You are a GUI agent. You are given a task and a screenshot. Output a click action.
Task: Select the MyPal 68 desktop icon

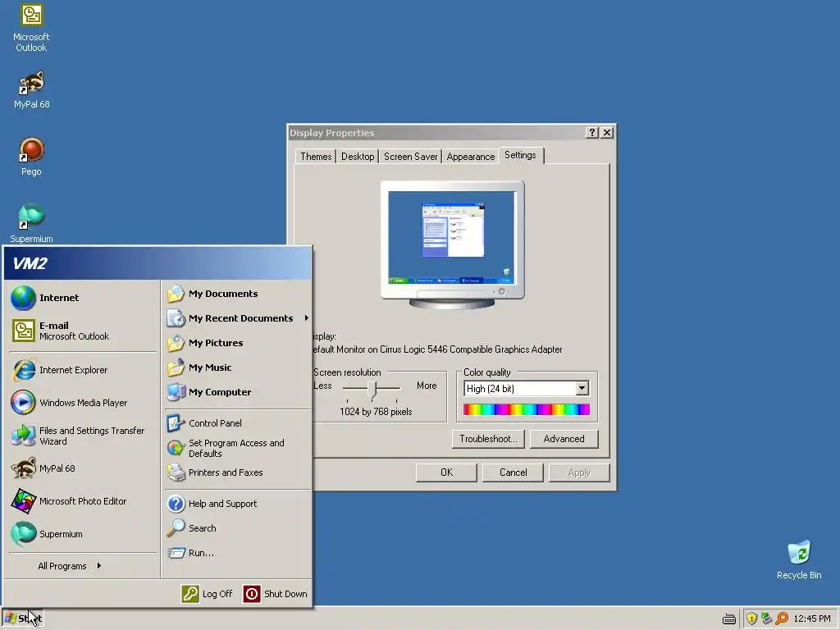coord(32,90)
